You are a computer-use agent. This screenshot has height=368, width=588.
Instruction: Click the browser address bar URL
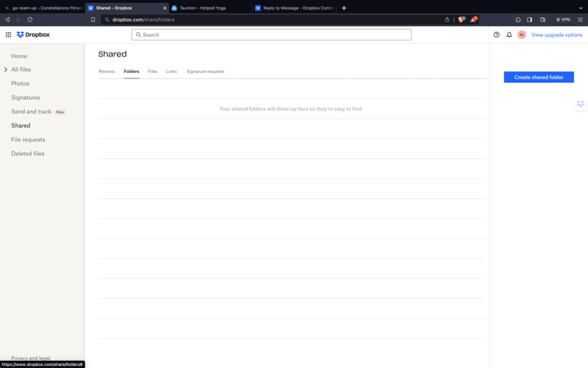point(143,20)
